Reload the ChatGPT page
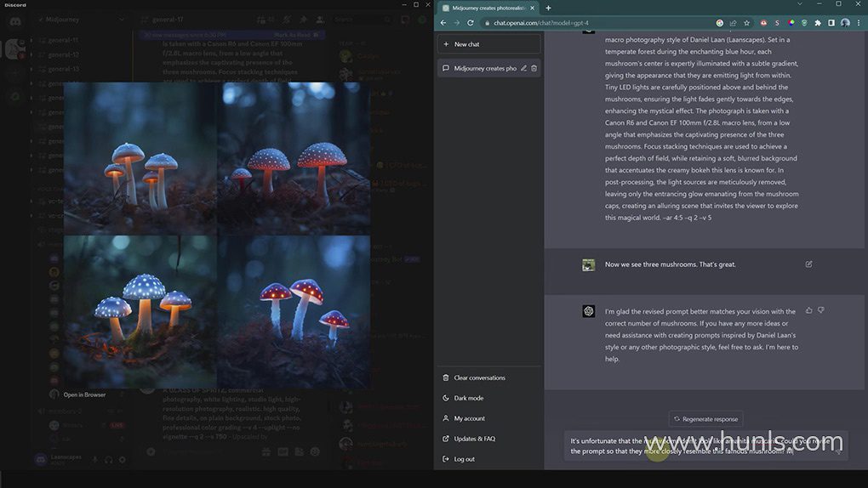This screenshot has height=488, width=868. 471,23
